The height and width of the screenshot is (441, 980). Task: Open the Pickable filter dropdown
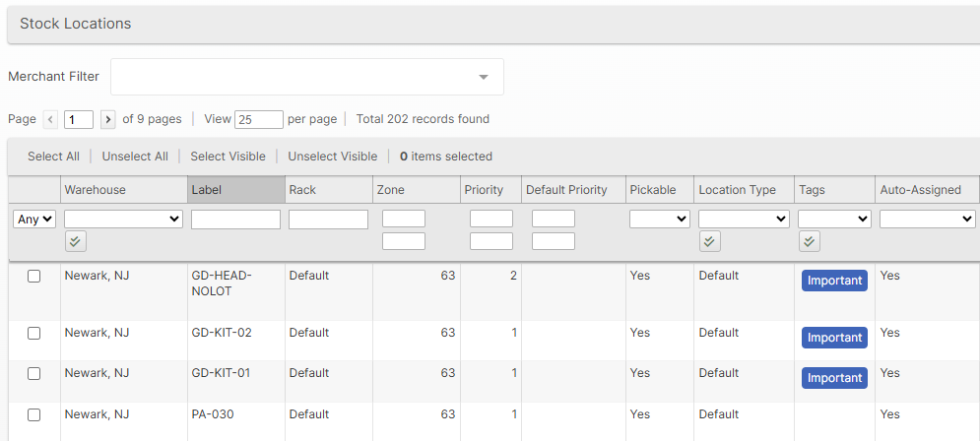coord(659,219)
